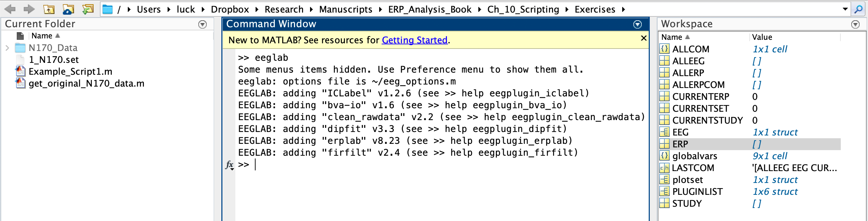Viewport: 868px width, 221px height.
Task: Click the Forward navigation arrow
Action: pos(29,9)
